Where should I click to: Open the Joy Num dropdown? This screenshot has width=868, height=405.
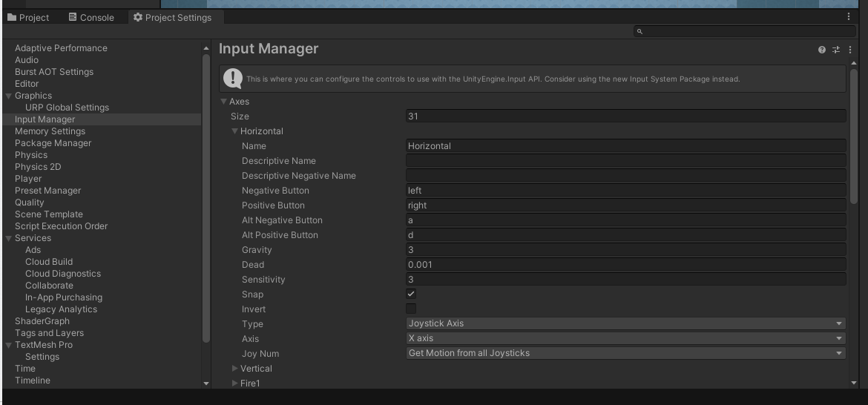(x=625, y=353)
